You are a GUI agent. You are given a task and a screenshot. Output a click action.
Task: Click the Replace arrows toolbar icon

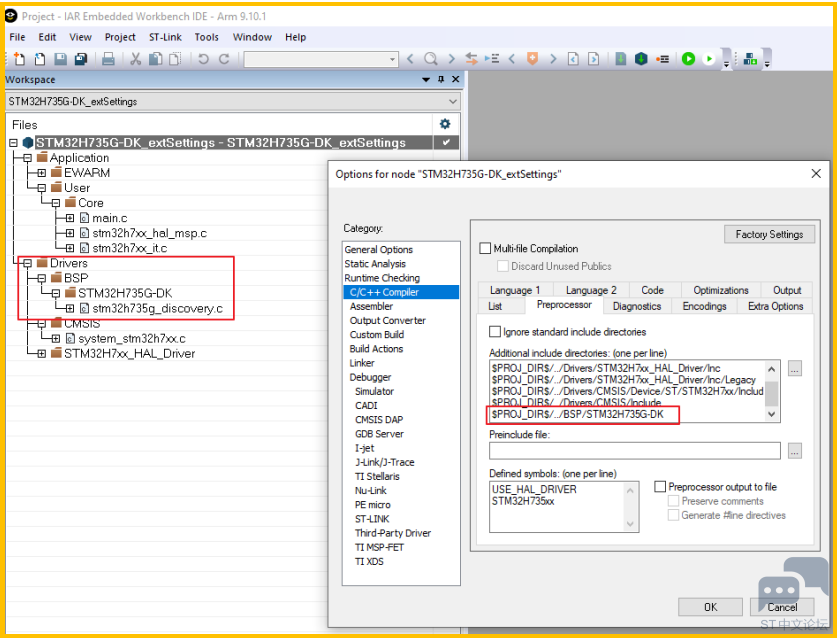471,59
